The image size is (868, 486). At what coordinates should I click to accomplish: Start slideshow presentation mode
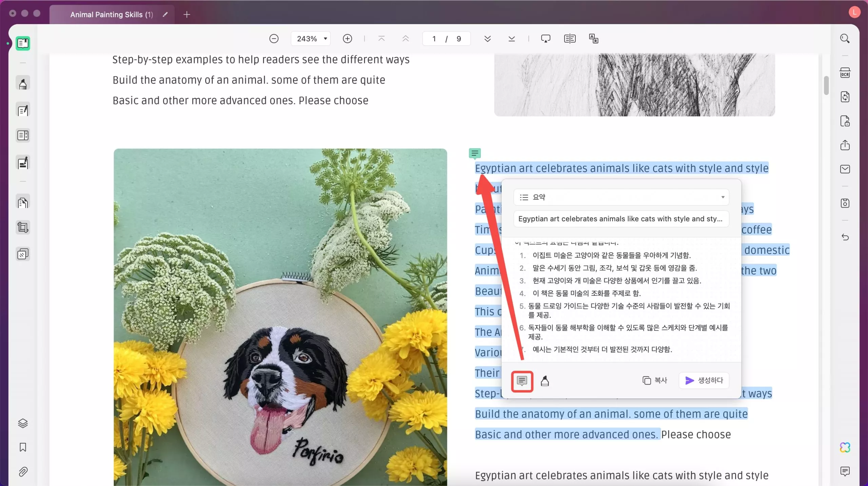tap(546, 39)
